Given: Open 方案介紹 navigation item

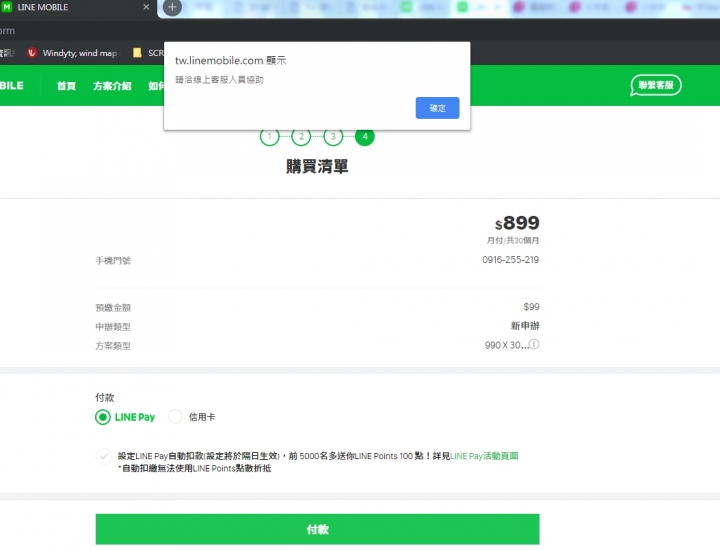Looking at the screenshot, I should [x=112, y=86].
